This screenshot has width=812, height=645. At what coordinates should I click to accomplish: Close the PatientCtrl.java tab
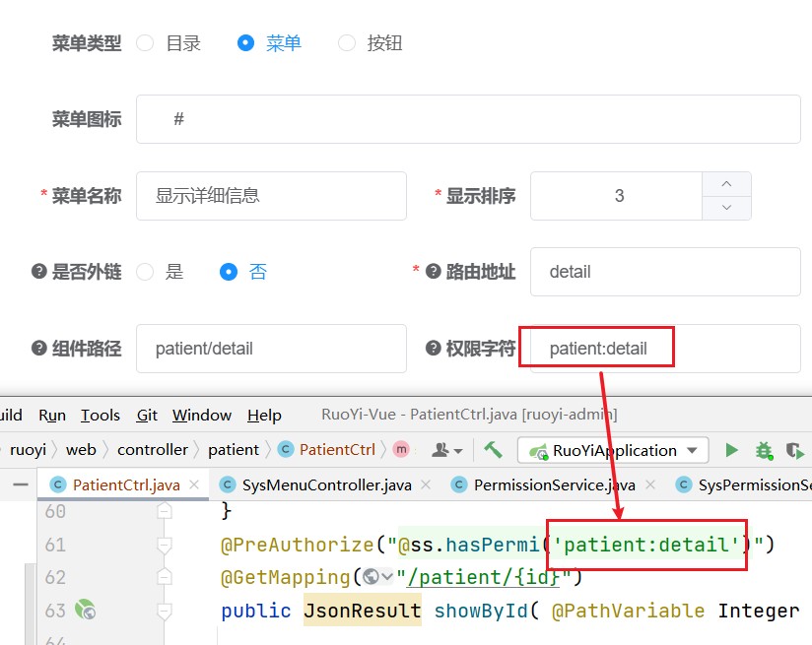194,484
